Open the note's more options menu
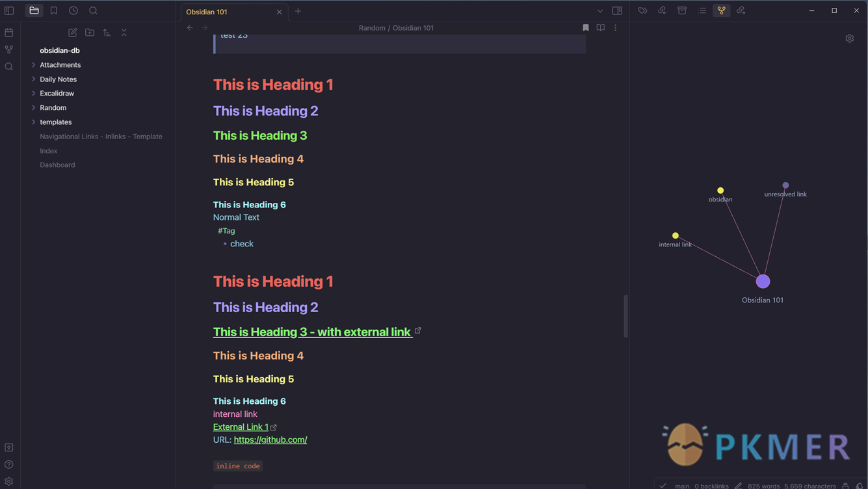 point(615,28)
